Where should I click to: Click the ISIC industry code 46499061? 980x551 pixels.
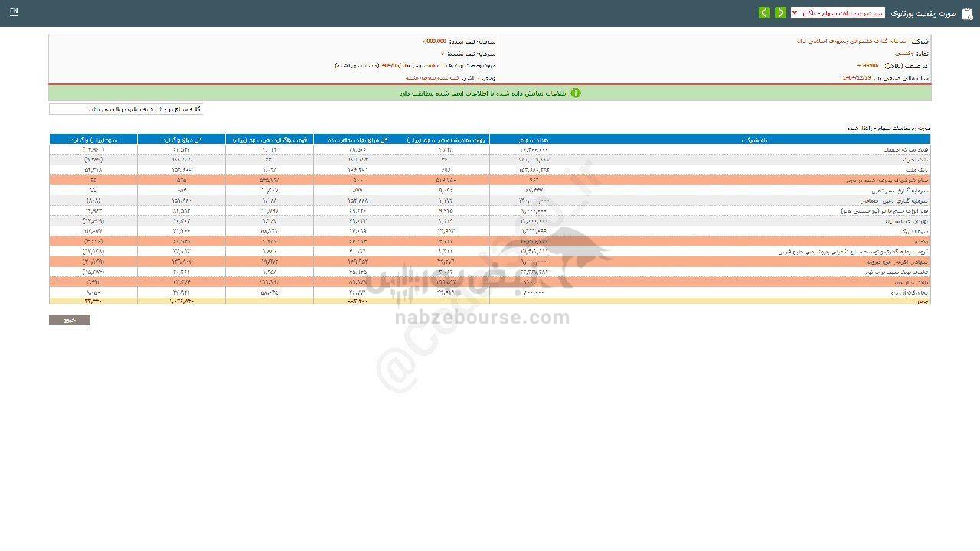coord(869,66)
